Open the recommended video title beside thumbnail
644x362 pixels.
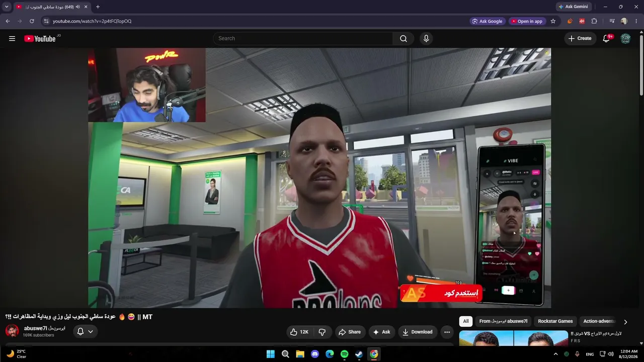tap(596, 333)
